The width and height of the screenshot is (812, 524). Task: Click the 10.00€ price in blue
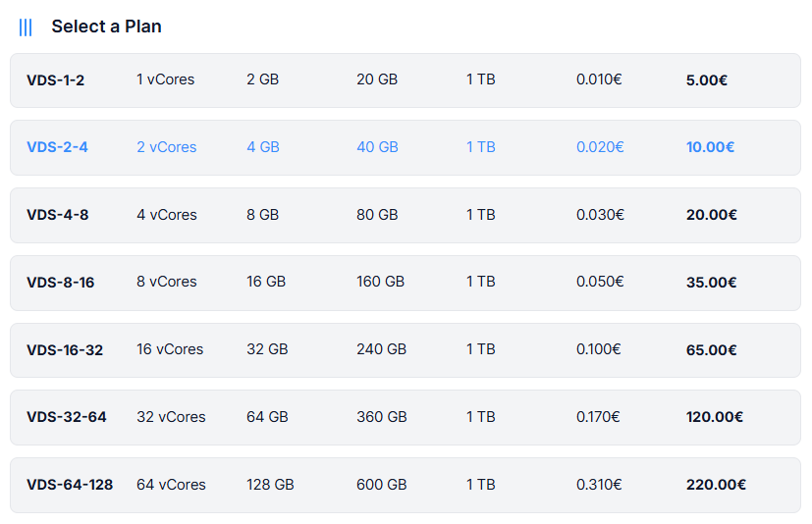[x=710, y=147]
